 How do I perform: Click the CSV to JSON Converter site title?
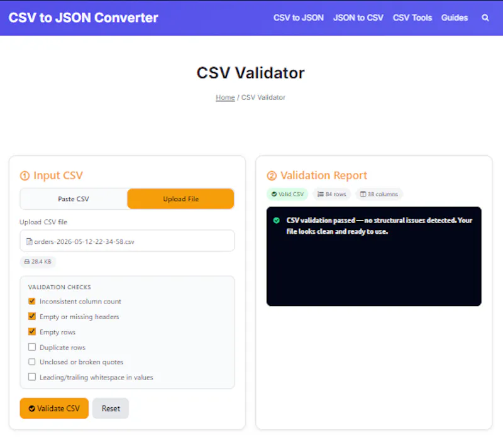[x=84, y=18]
